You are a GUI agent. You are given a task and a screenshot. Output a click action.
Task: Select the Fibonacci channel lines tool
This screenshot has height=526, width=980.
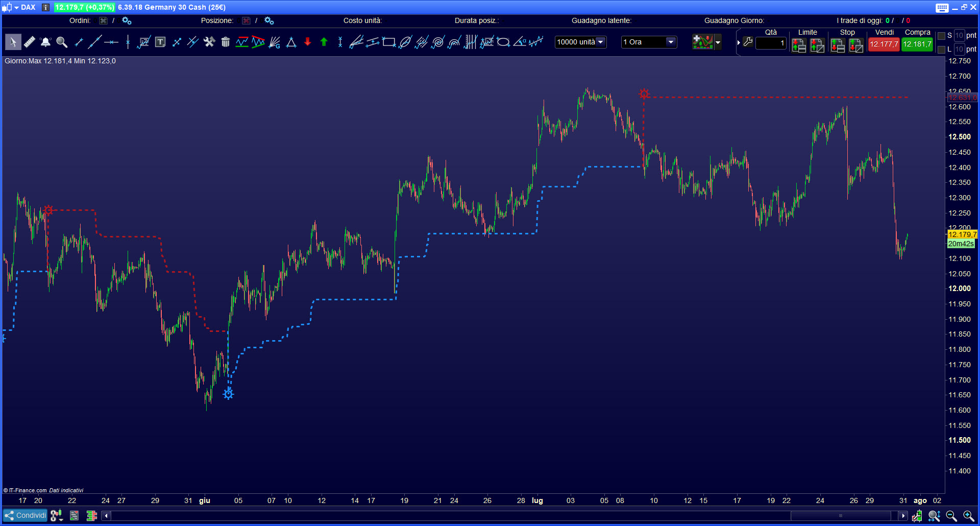pos(422,42)
